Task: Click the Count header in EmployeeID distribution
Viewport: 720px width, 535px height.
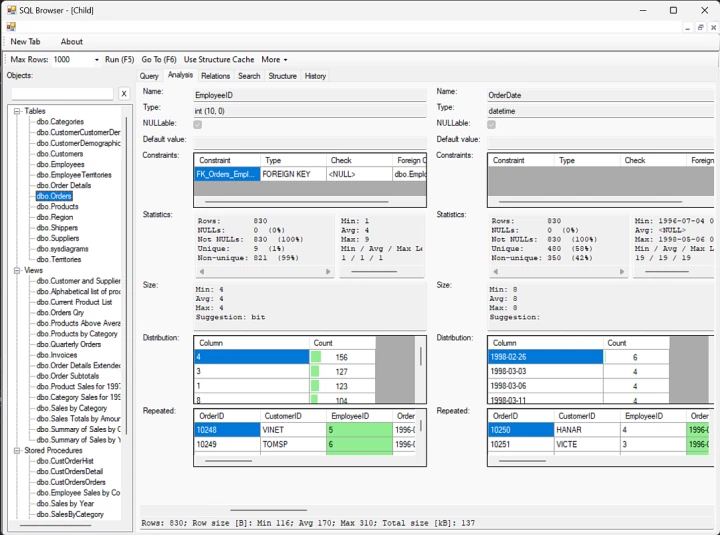Action: (342, 343)
